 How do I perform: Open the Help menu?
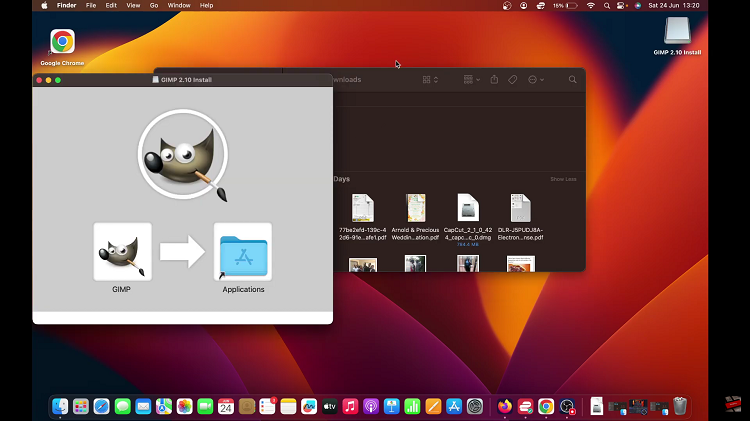click(x=206, y=6)
